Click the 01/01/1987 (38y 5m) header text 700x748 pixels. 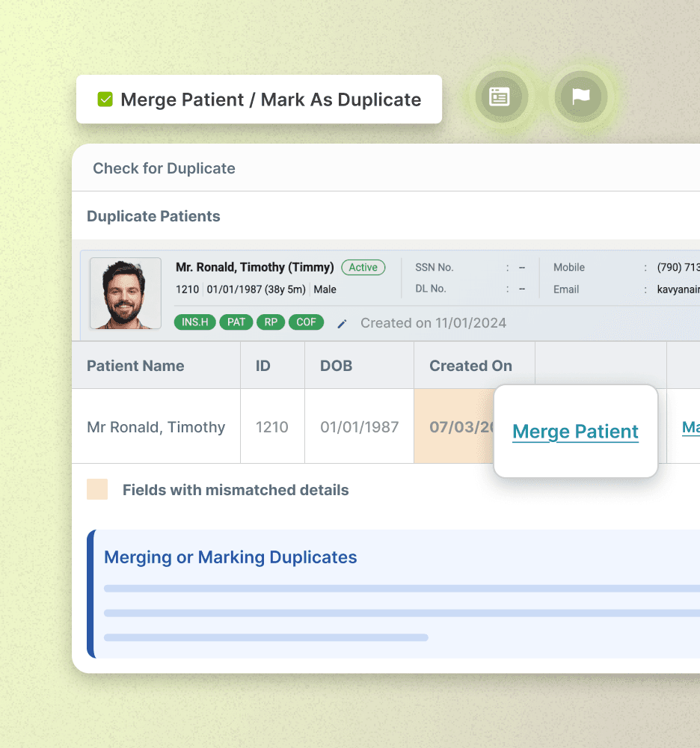pyautogui.click(x=256, y=289)
